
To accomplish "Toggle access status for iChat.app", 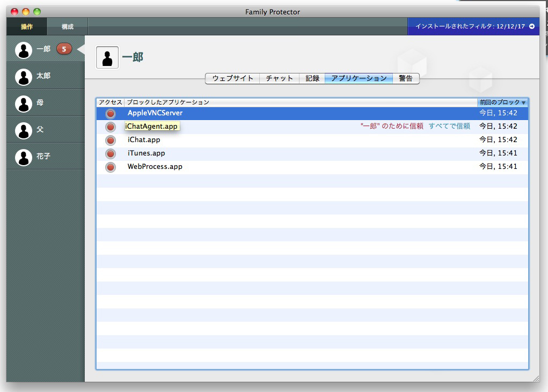I will (111, 140).
